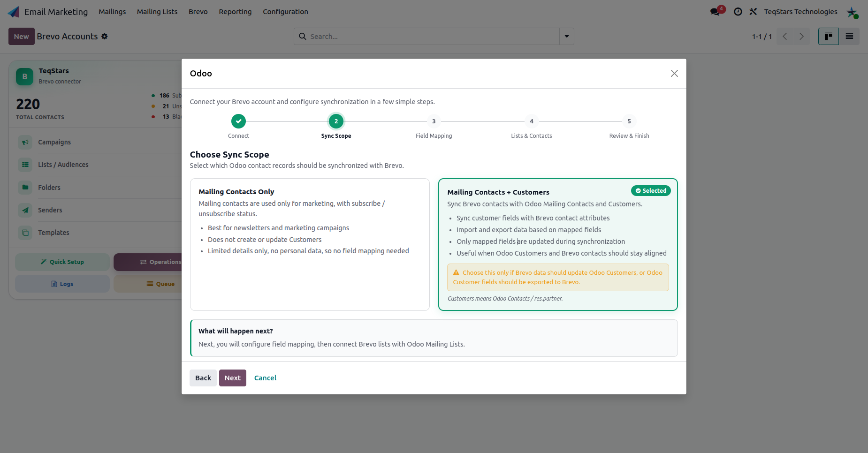
Task: Click the Back button
Action: point(203,378)
